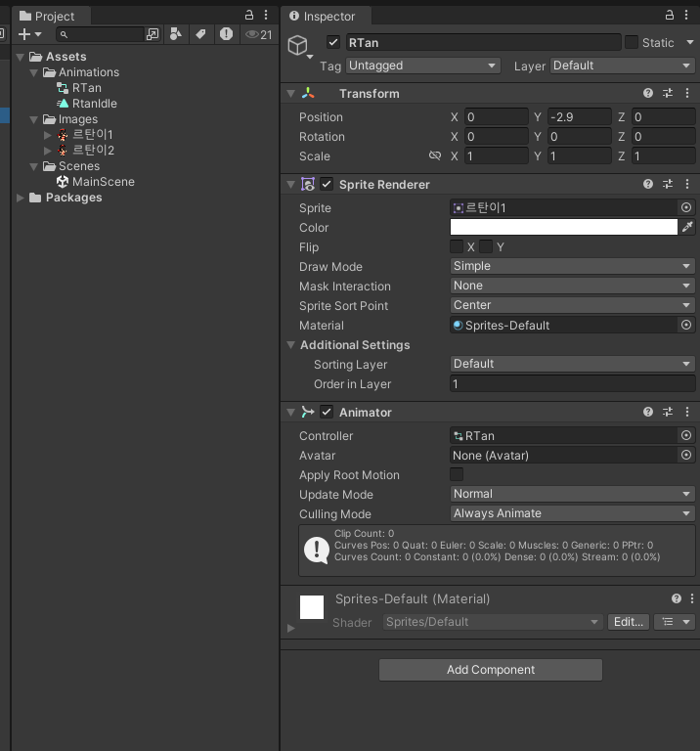Open Sprite Renderer presets icon

[x=668, y=184]
